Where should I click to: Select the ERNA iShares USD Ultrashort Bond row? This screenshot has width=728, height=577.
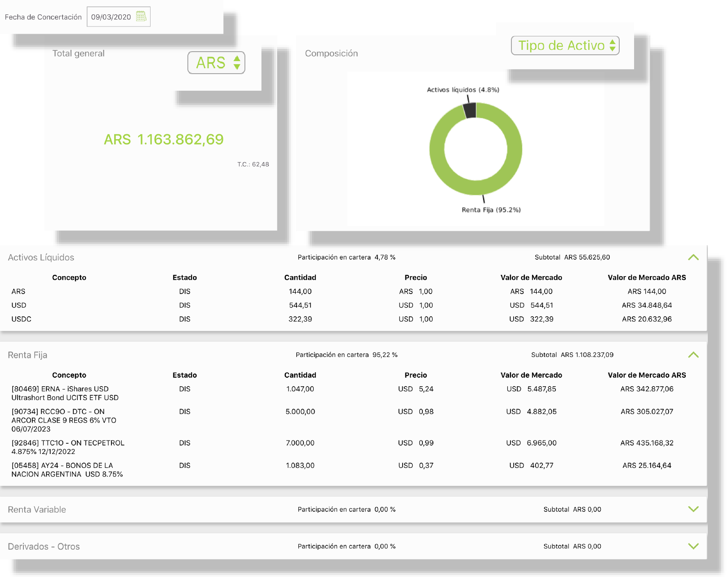coord(353,393)
